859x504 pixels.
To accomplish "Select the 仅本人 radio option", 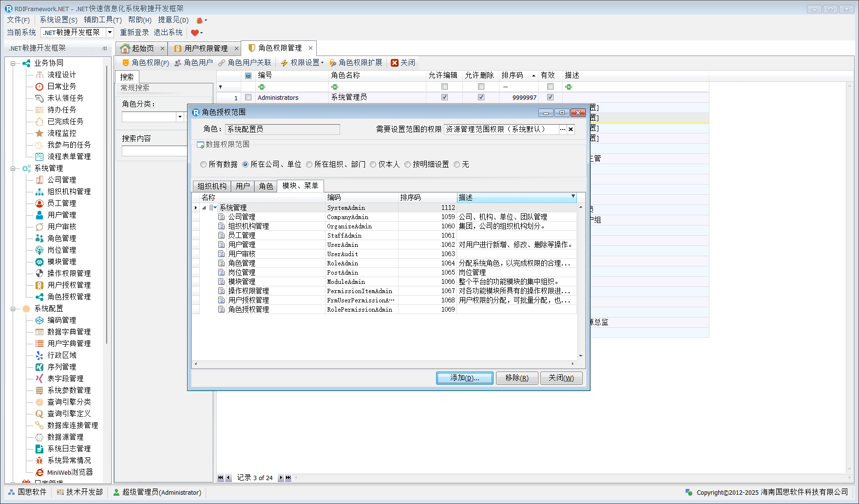I will tap(373, 165).
